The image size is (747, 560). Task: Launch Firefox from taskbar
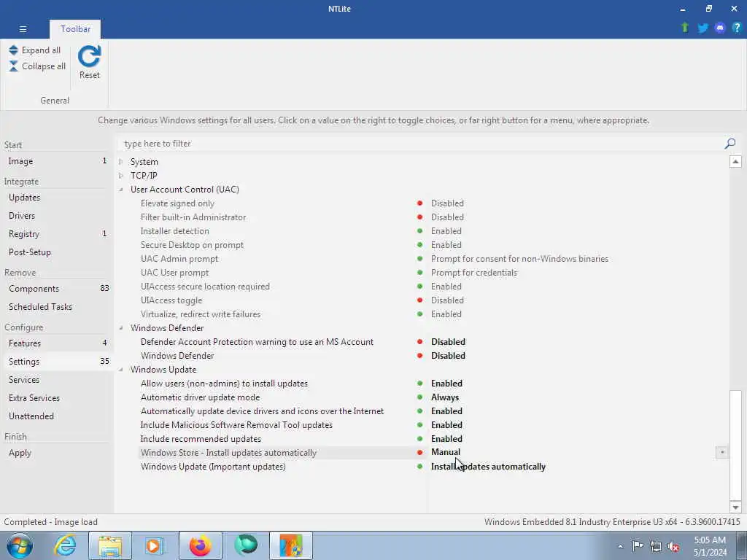[x=201, y=545]
